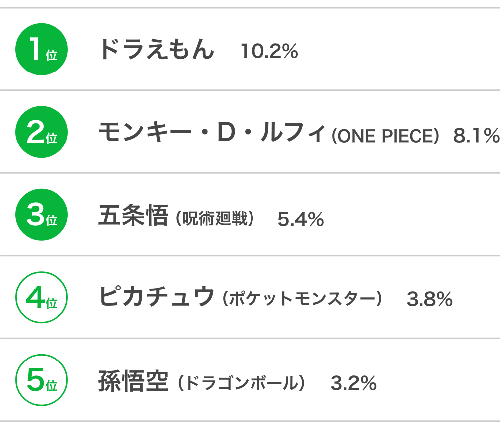Click the outlined 4位 rank badge
The image size is (504, 433).
pos(41,297)
